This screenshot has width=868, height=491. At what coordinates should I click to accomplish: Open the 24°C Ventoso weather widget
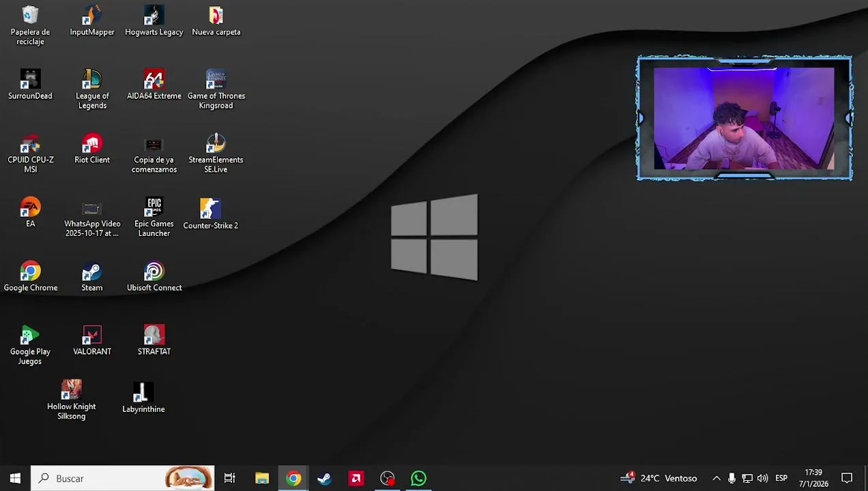(x=659, y=478)
